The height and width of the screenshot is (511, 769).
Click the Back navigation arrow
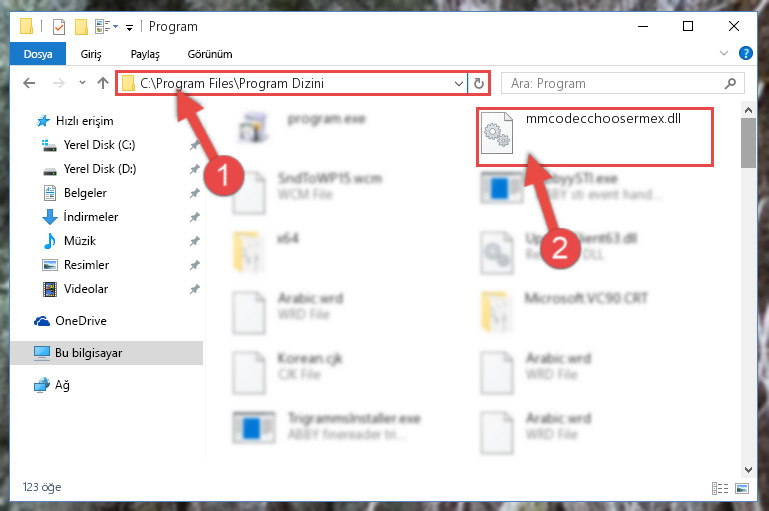click(29, 83)
